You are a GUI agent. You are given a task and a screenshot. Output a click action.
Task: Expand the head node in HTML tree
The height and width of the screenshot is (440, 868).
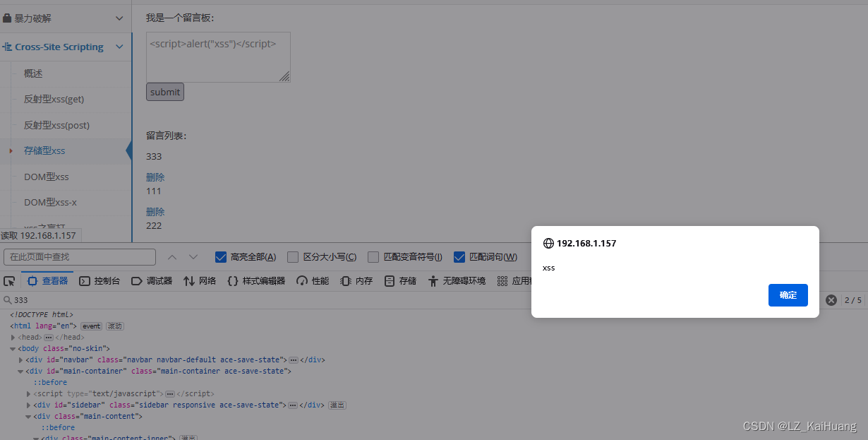13,337
